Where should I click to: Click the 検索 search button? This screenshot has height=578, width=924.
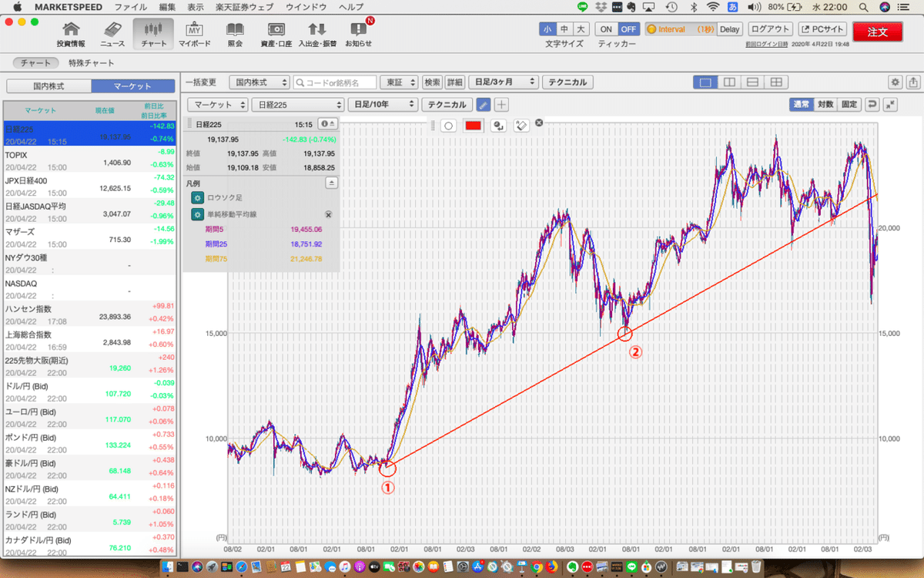[x=433, y=82]
